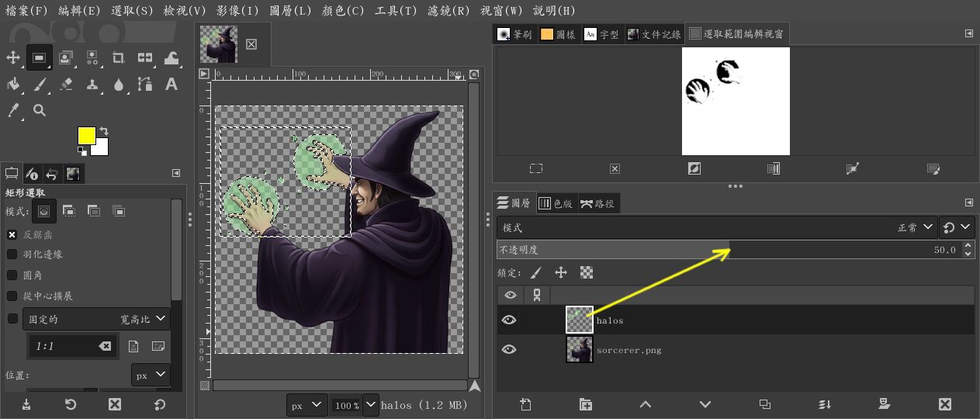Viewport: 980px width, 419px height.
Task: Hide the halos layer with eye icon
Action: coord(509,320)
